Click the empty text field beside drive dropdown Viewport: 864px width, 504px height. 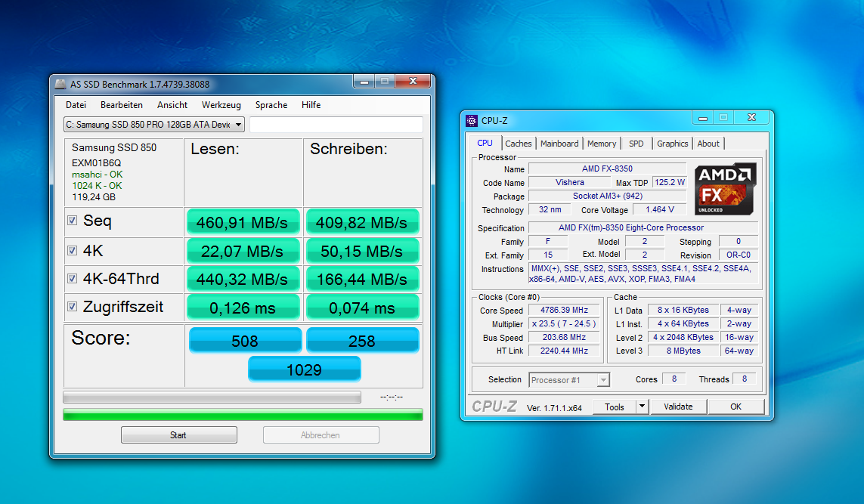pyautogui.click(x=336, y=125)
